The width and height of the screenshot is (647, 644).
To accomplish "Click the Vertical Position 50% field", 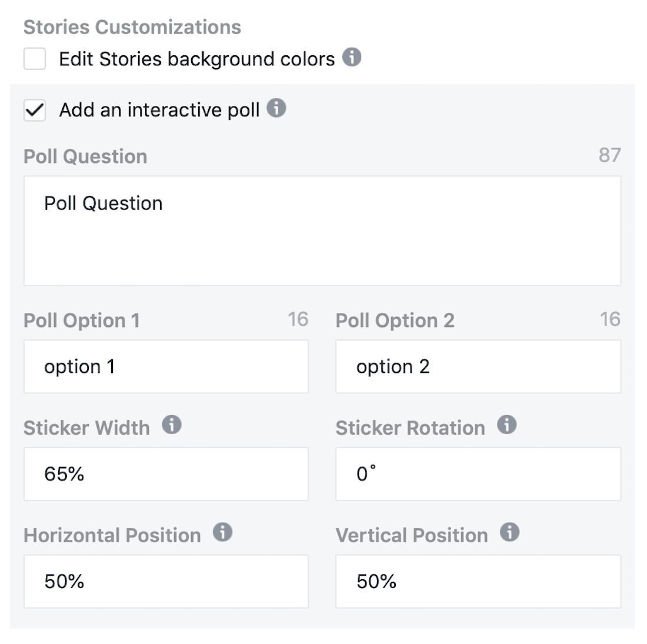I will [x=477, y=580].
